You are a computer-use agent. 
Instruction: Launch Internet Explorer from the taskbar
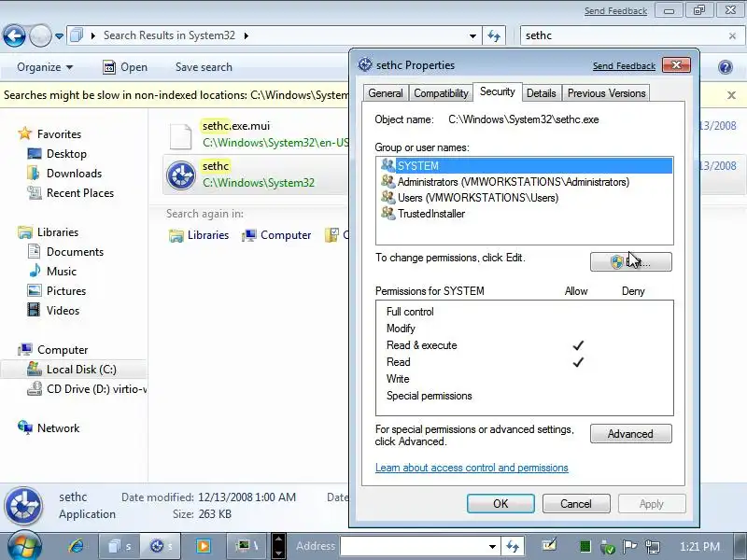tap(76, 546)
